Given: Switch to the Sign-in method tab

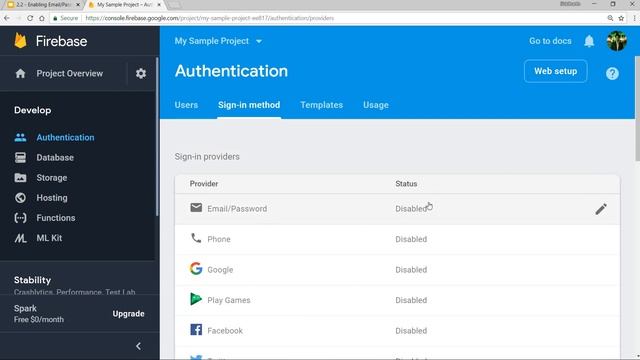Looking at the screenshot, I should [x=249, y=105].
